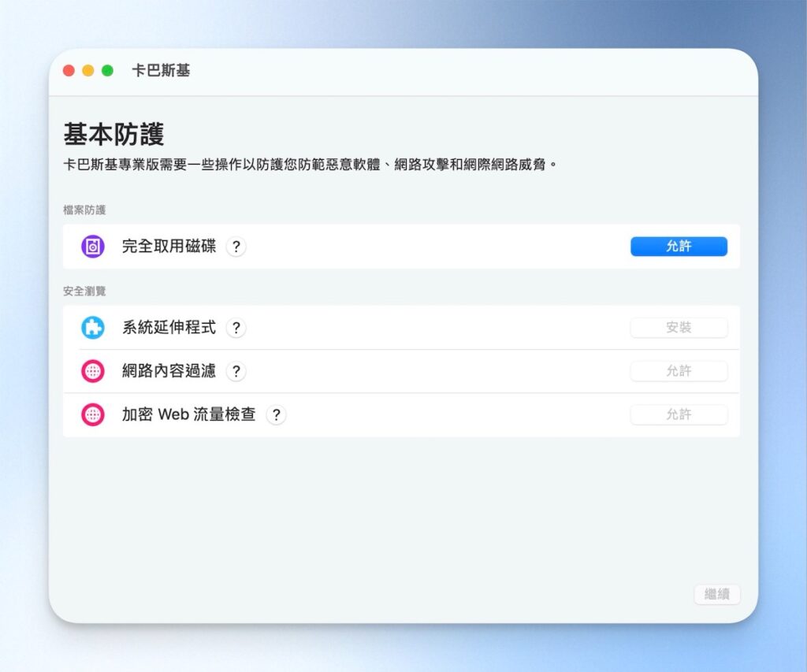Click the pink globe icon for 網路內容過濾
Viewport: 807px width, 672px height.
[93, 371]
